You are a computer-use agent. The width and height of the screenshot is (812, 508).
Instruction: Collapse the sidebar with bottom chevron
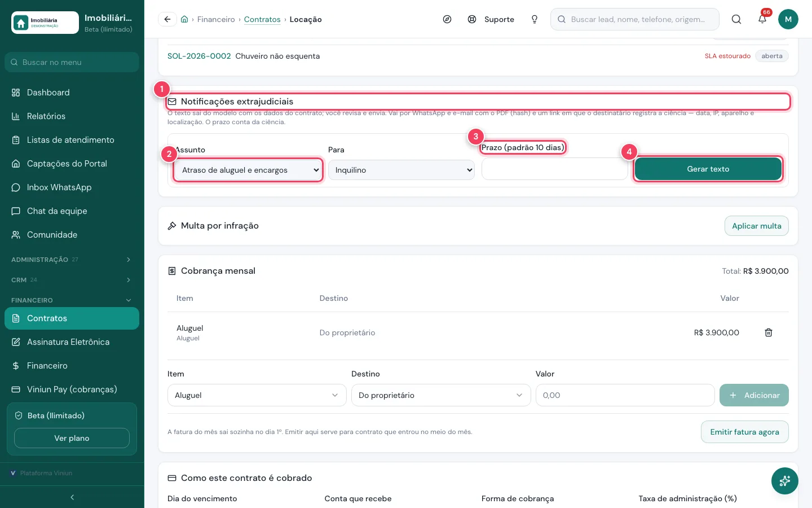coord(72,497)
